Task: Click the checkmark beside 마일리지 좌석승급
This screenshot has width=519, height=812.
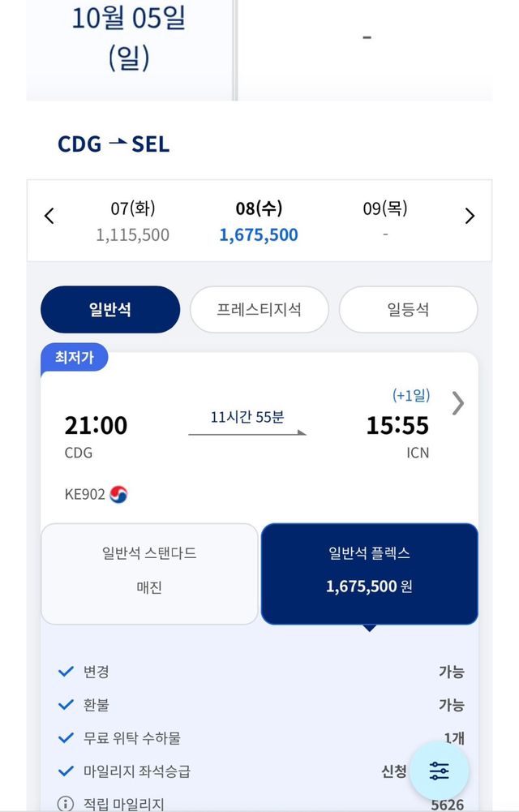Action: click(66, 771)
